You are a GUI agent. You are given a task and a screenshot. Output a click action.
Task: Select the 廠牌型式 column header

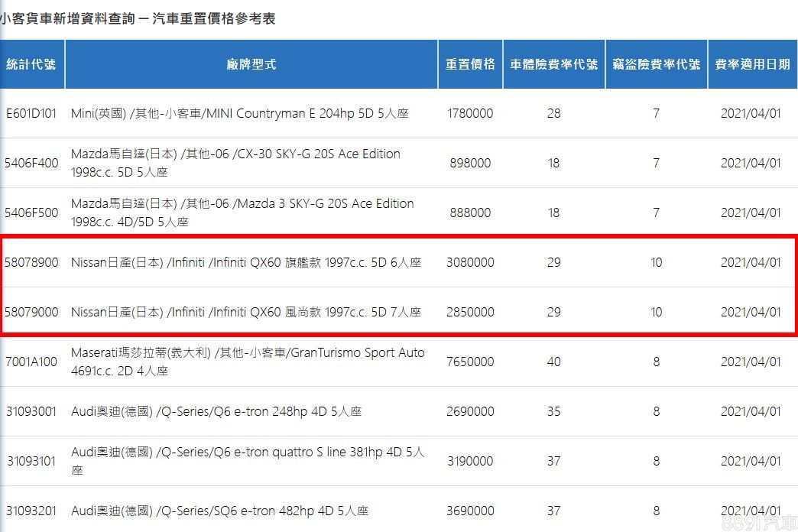[x=251, y=65]
